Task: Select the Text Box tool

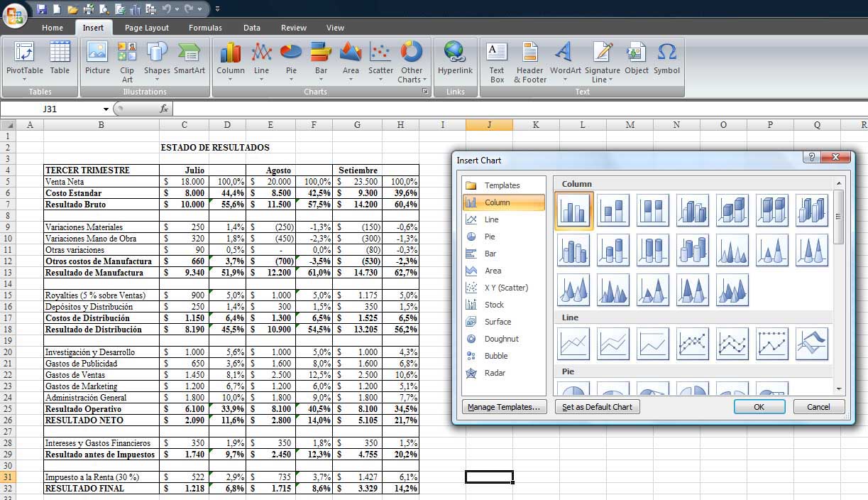Action: click(497, 60)
